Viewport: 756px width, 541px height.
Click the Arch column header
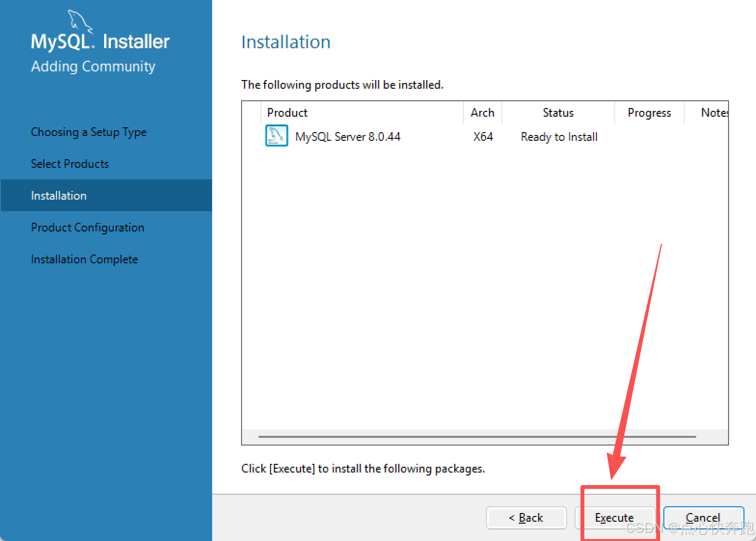click(483, 113)
